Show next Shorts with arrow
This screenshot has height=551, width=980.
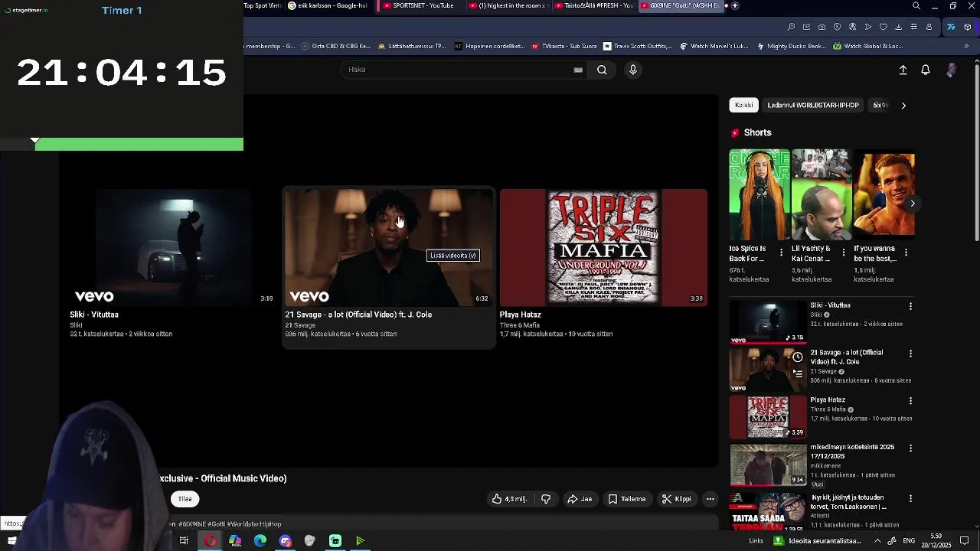pos(912,204)
